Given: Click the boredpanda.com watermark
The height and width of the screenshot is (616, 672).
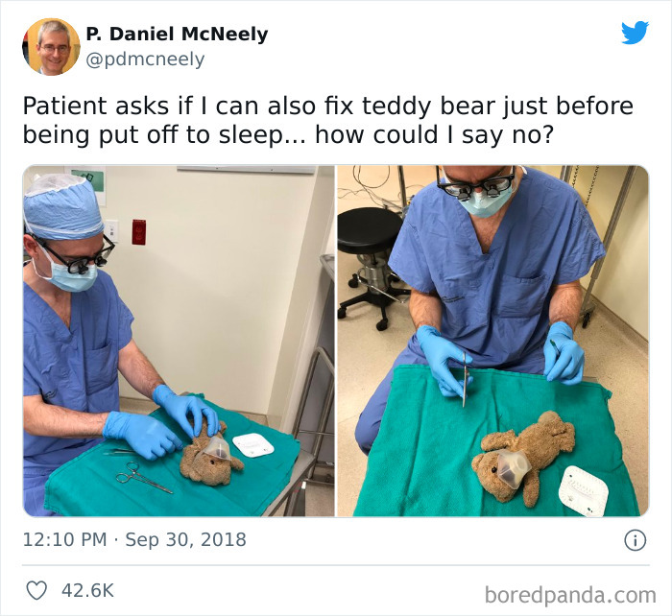Looking at the screenshot, I should (570, 596).
